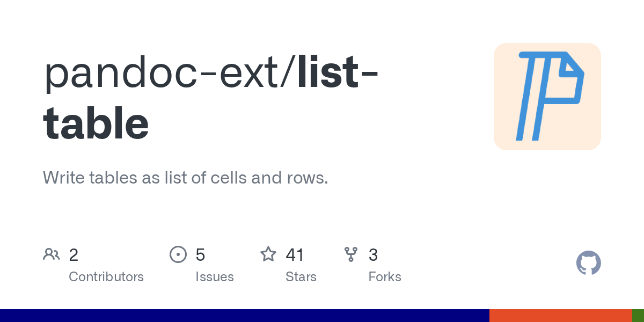This screenshot has width=644, height=322.
Task: Click the forks count 3
Action: tap(373, 255)
